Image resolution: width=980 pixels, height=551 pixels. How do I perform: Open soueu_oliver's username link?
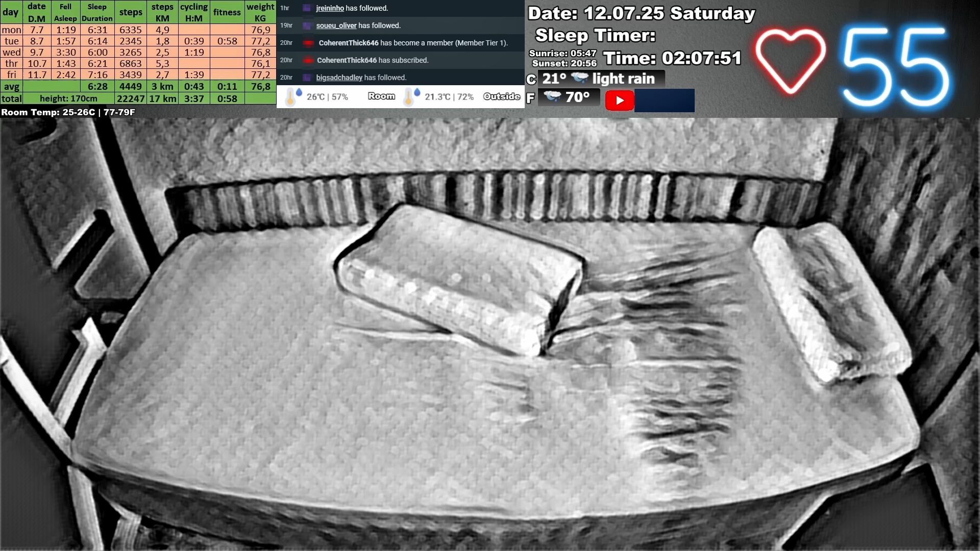pos(336,26)
